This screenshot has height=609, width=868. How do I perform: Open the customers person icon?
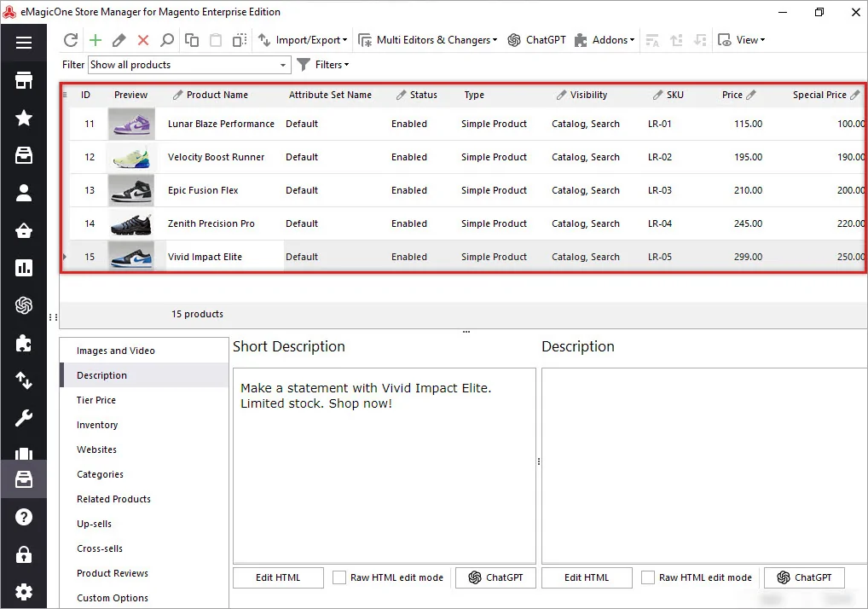tap(23, 193)
